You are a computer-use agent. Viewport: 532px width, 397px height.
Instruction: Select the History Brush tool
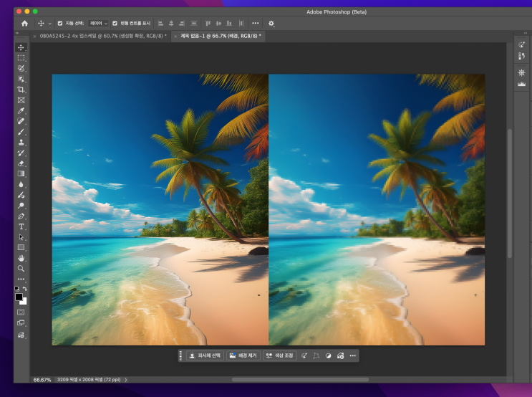21,153
